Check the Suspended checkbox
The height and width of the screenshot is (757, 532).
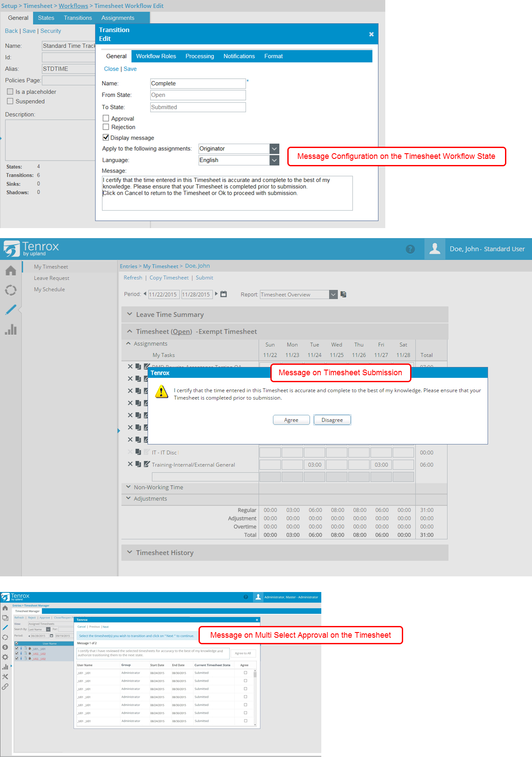(x=10, y=101)
